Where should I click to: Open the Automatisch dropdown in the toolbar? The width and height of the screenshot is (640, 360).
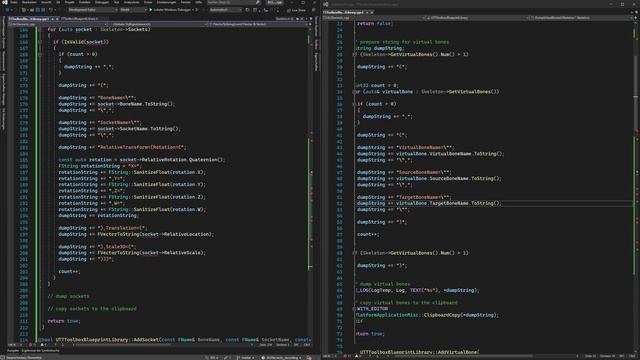(225, 9)
